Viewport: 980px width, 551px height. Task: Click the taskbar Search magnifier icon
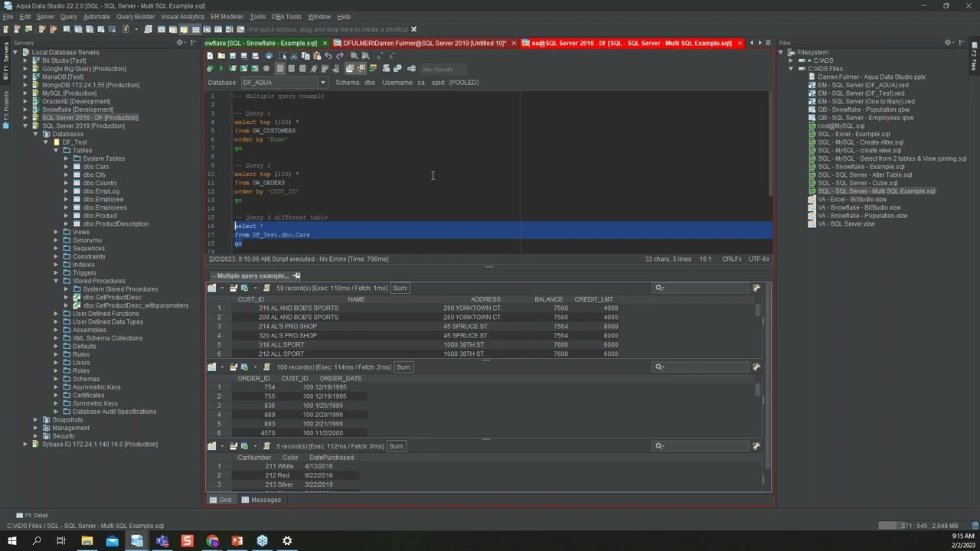pos(37,540)
